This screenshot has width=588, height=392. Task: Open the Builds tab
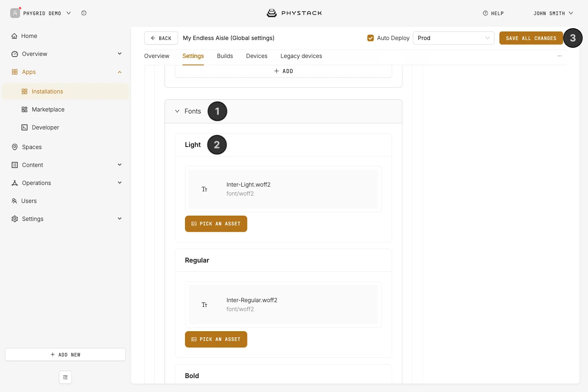click(x=225, y=56)
